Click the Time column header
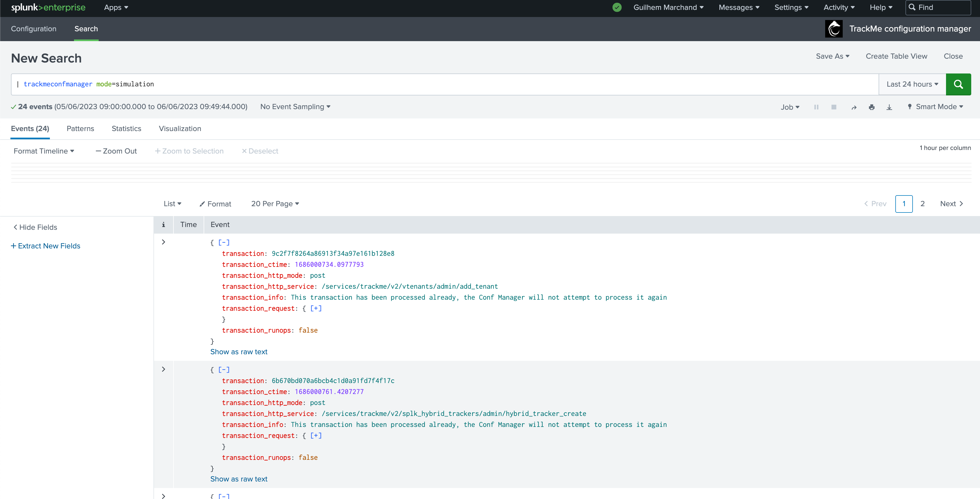The height and width of the screenshot is (499, 980). [x=188, y=225]
